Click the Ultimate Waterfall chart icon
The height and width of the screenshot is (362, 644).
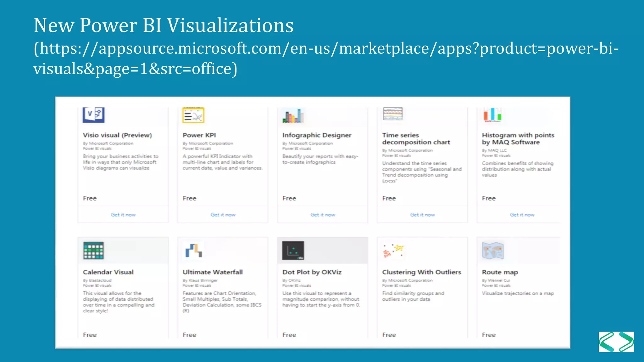pos(193,250)
